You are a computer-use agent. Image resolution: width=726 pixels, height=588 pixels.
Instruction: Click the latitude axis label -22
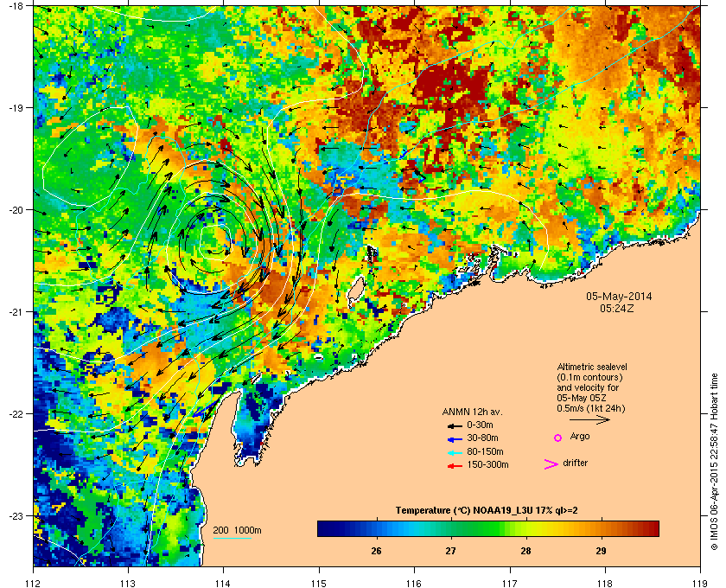coord(16,414)
